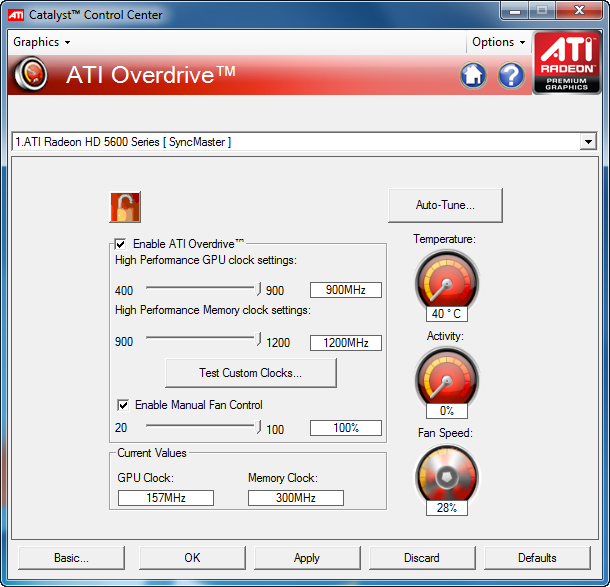610x587 pixels.
Task: Click the 900MHz GPU clock value field
Action: (x=345, y=290)
